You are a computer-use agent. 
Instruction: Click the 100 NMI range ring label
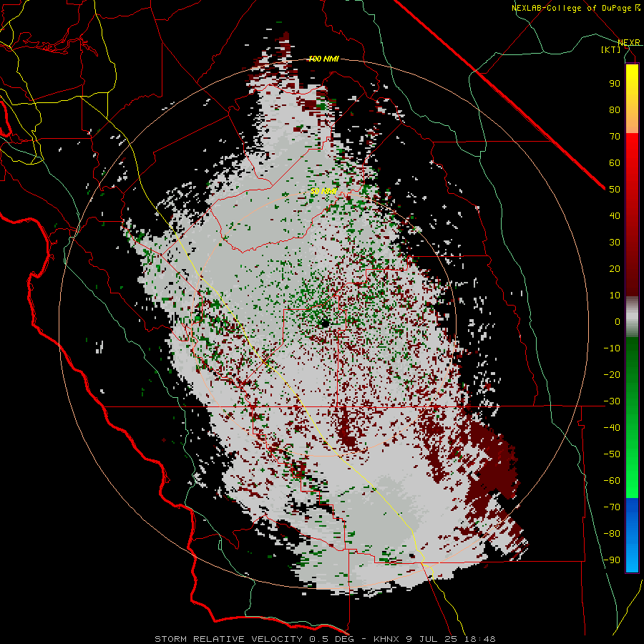click(x=323, y=59)
